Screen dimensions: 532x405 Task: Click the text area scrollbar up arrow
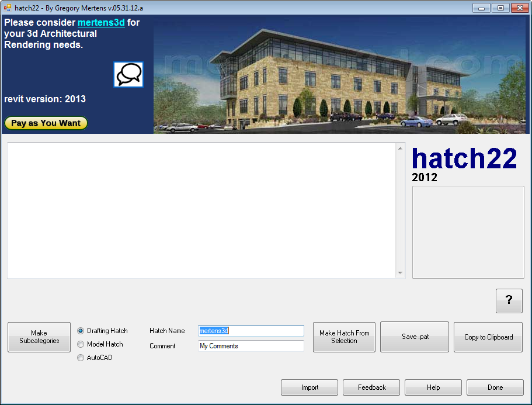(401, 148)
